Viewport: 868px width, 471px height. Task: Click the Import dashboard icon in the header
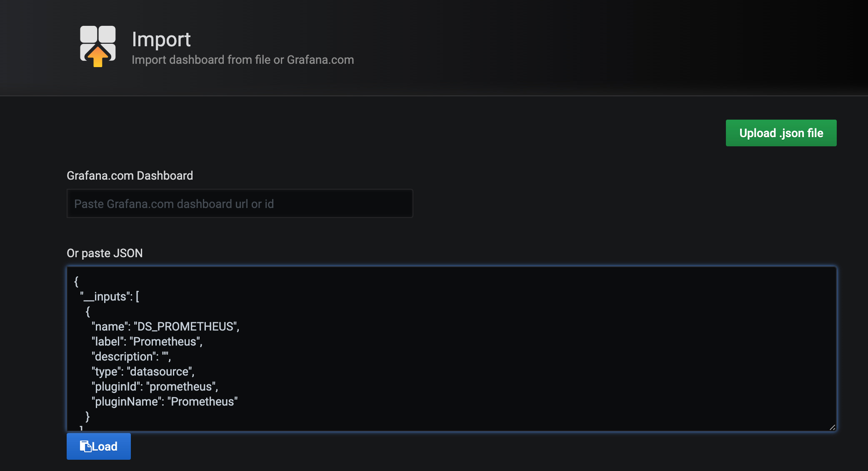pos(98,46)
